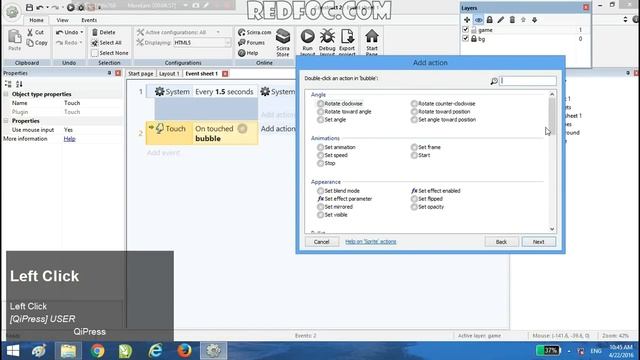The image size is (640, 360).
Task: Click the Touch object icon in event 2
Action: pos(160,129)
